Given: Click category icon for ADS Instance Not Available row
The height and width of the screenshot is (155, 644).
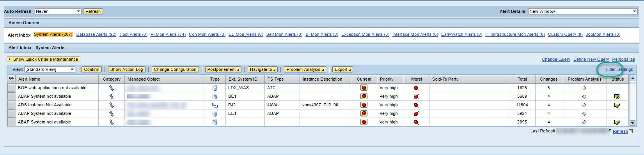Looking at the screenshot, I should click(x=112, y=105).
